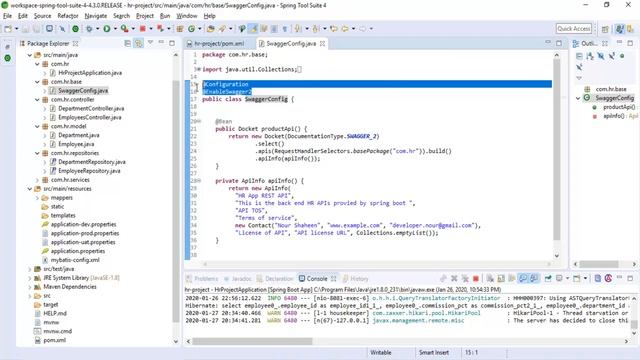The image size is (640, 360).
Task: Select EmployeeRepository.java file
Action: click(x=89, y=171)
